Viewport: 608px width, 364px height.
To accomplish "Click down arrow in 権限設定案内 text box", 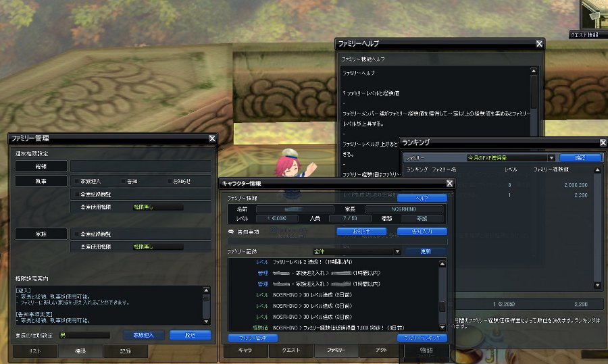I will (x=206, y=321).
